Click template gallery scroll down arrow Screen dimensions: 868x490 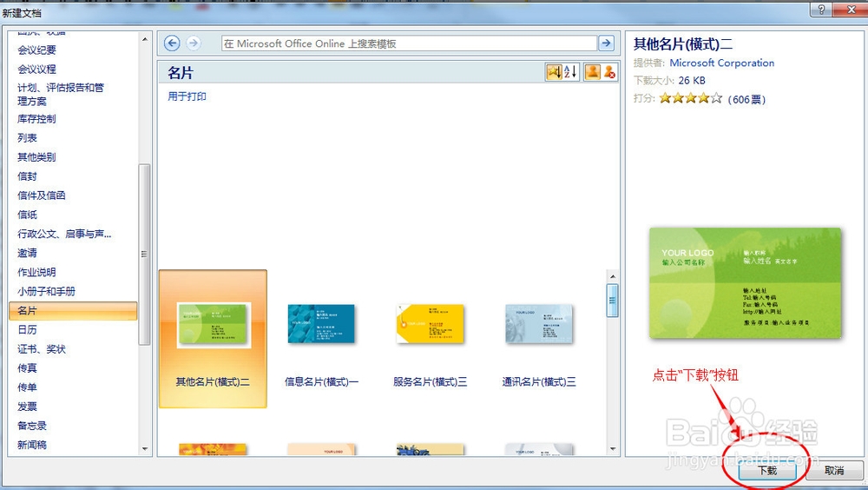(613, 449)
